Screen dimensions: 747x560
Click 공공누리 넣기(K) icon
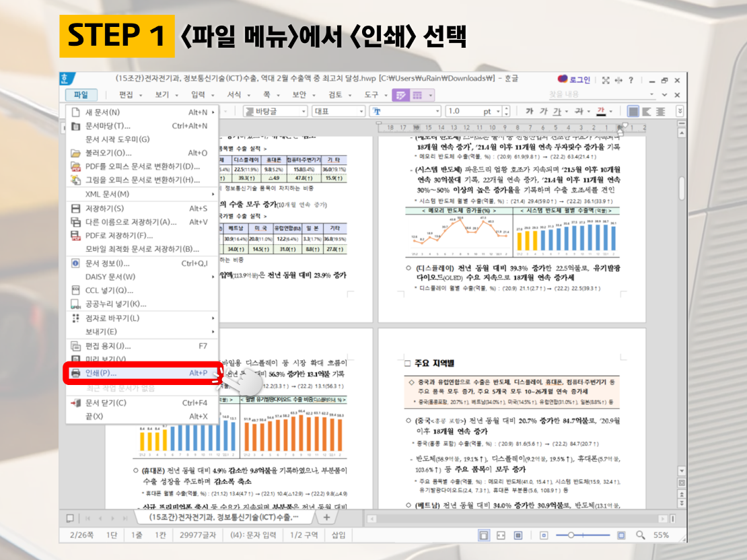point(75,304)
